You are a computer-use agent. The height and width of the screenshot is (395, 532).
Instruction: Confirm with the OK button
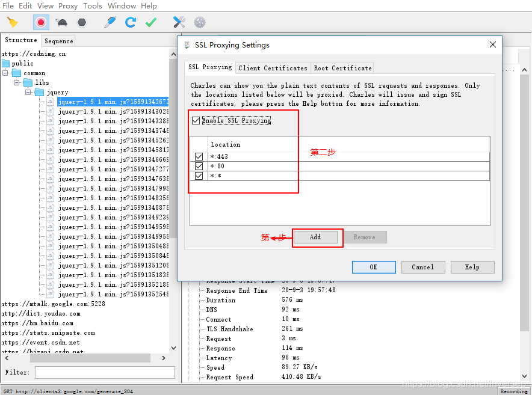tap(374, 267)
